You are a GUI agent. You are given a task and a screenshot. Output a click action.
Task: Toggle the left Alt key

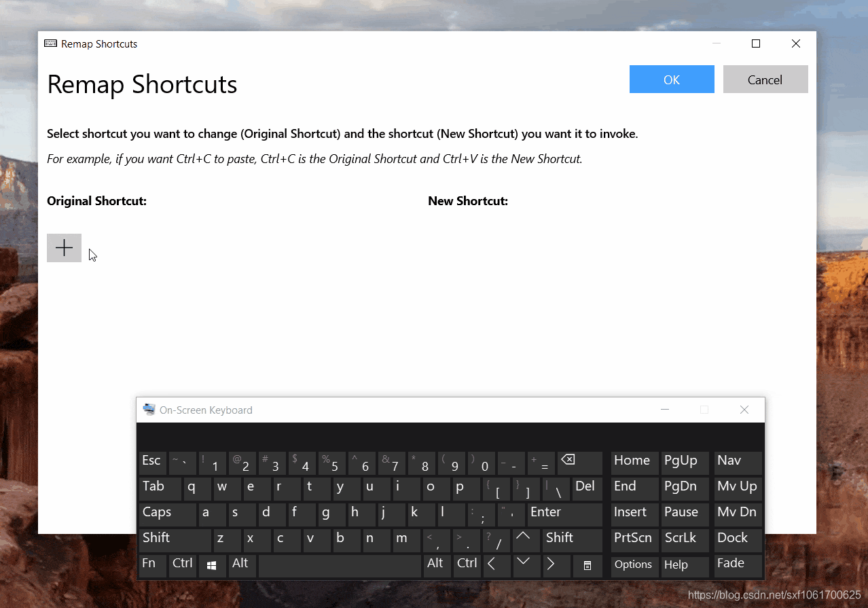pyautogui.click(x=242, y=565)
